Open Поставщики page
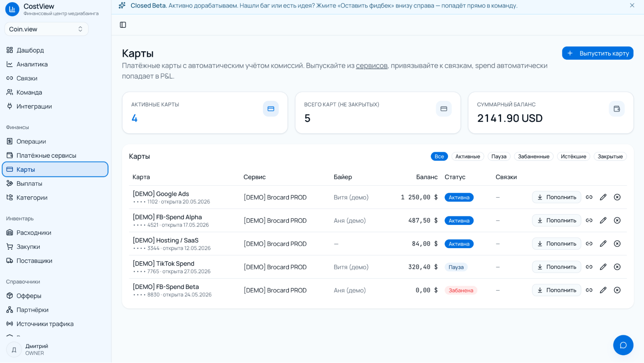 point(55,261)
